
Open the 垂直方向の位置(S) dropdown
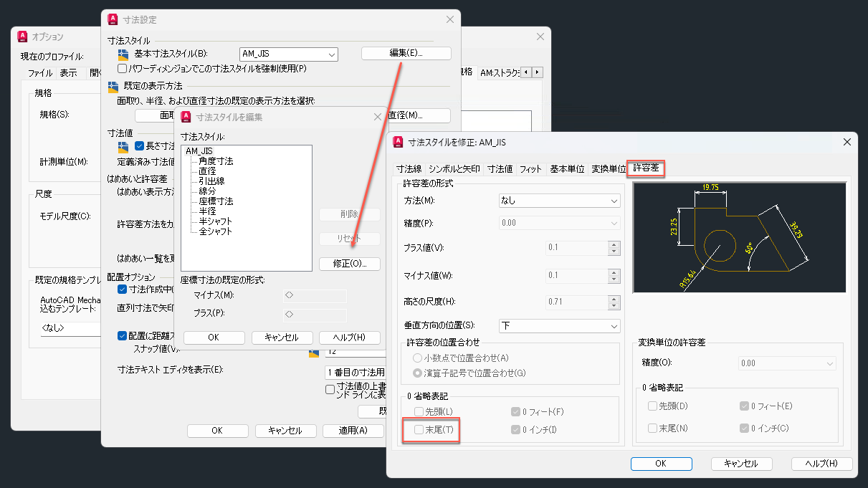pos(559,325)
